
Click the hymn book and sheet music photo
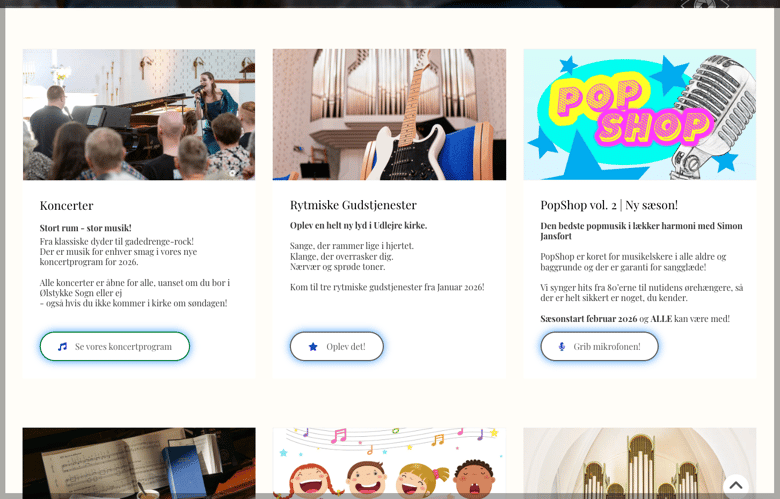click(139, 463)
